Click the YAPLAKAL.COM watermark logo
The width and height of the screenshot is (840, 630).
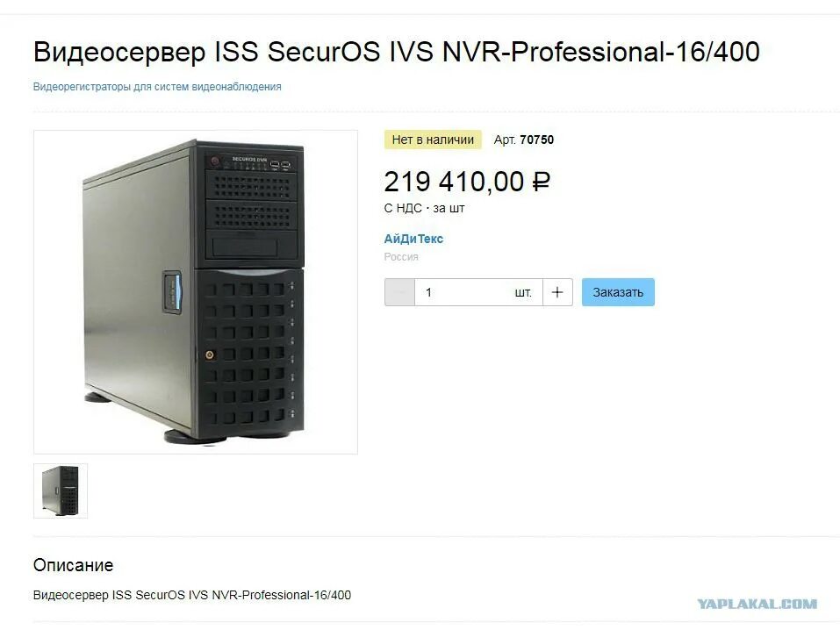point(757,604)
